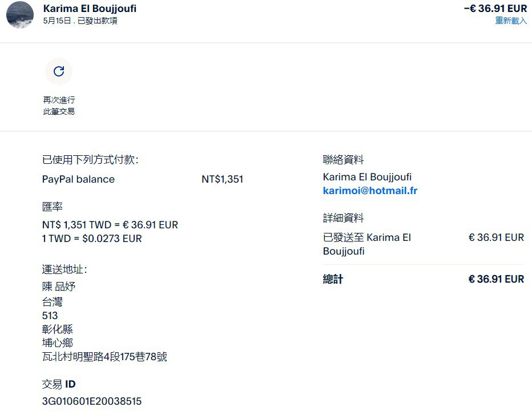Select the header name Karima El Boujjoufi

click(90, 9)
